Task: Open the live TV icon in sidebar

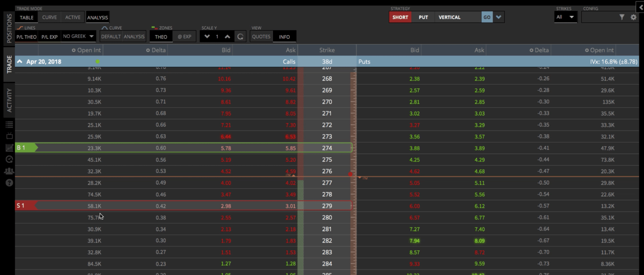Action: (x=9, y=136)
